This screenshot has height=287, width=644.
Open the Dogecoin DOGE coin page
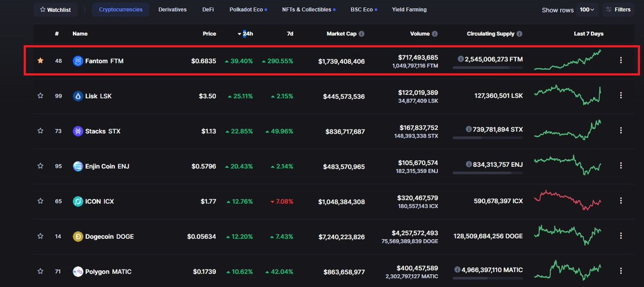point(109,237)
